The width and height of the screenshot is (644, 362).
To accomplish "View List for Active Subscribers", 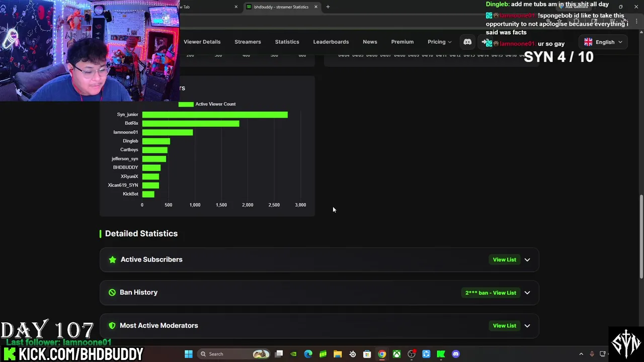I will [x=504, y=259].
